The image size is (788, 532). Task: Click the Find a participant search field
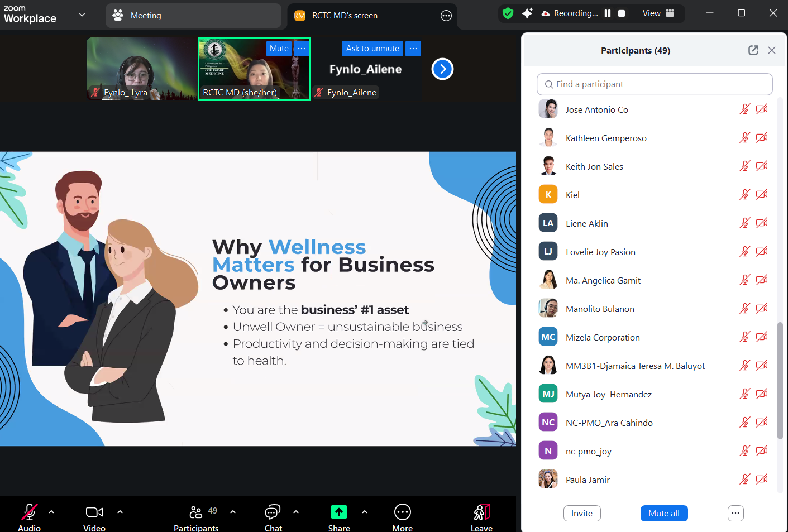point(654,84)
